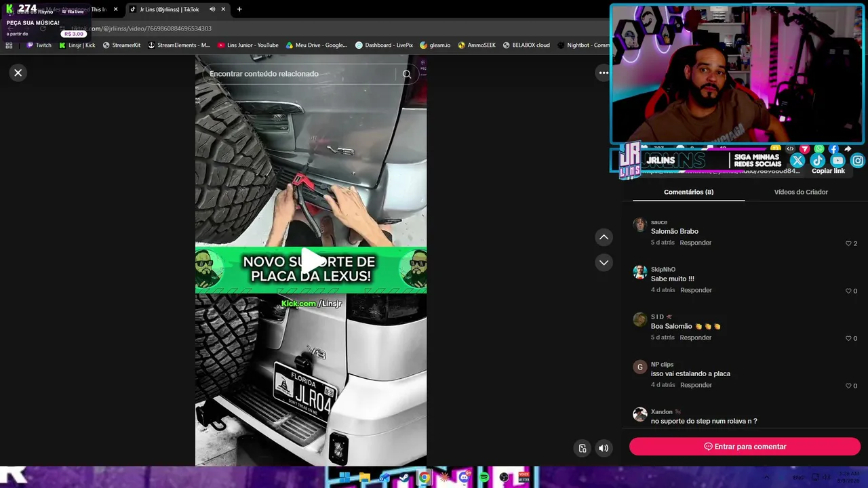868x488 pixels.
Task: Switch to the Vídeos do Criador tab
Action: 801,192
